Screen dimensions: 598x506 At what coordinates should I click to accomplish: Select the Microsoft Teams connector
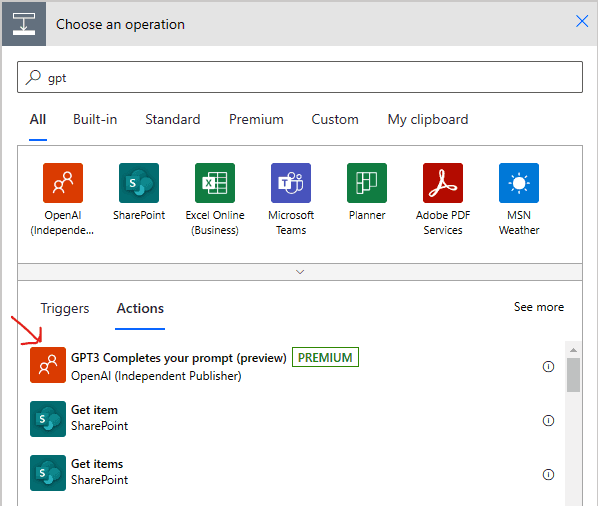coord(291,183)
